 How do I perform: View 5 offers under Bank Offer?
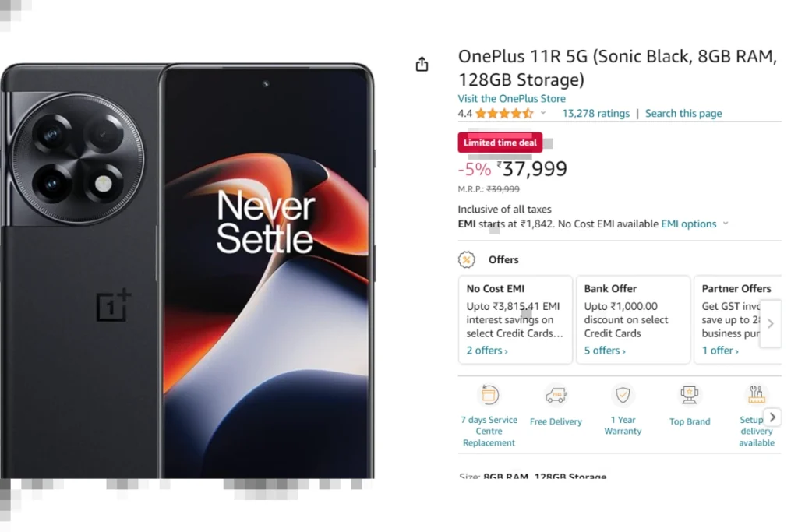pyautogui.click(x=605, y=351)
